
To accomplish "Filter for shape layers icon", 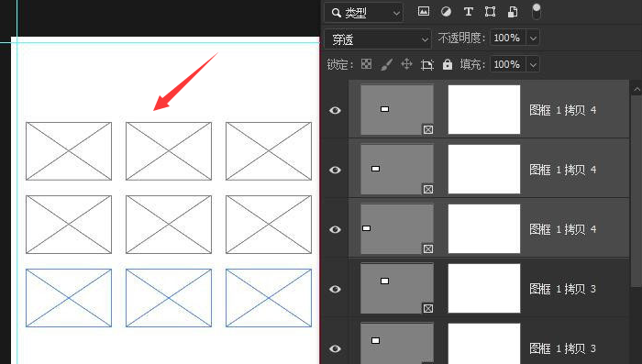I will (x=490, y=12).
